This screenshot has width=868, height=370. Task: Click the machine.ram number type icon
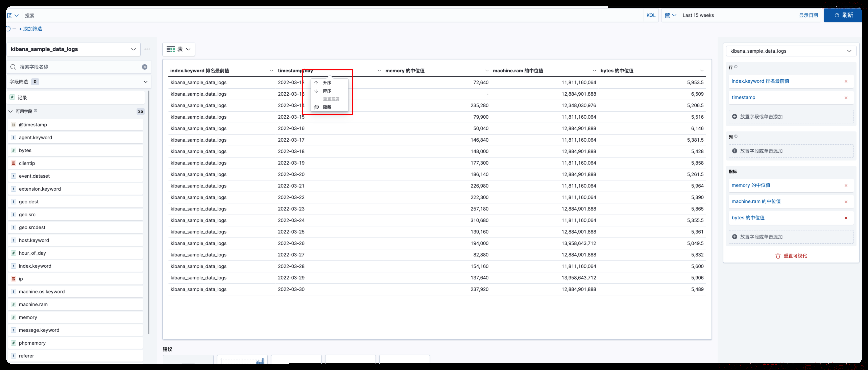pyautogui.click(x=14, y=305)
